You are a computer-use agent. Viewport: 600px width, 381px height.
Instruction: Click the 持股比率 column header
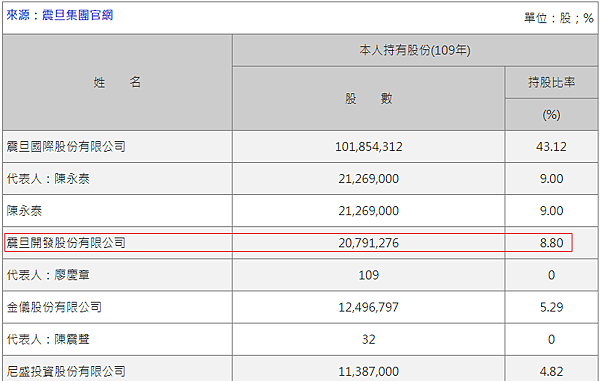tap(551, 82)
